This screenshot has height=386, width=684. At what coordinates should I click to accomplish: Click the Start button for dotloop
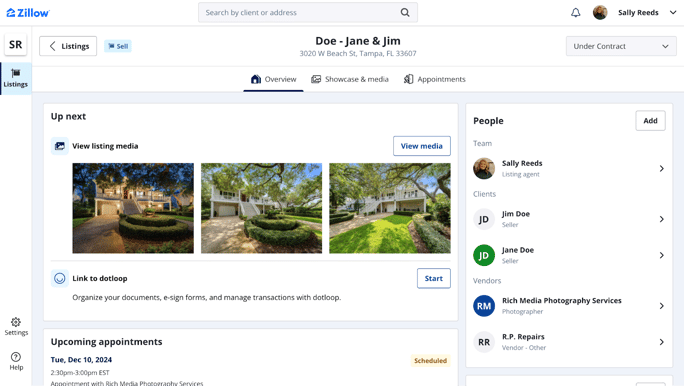coord(434,278)
